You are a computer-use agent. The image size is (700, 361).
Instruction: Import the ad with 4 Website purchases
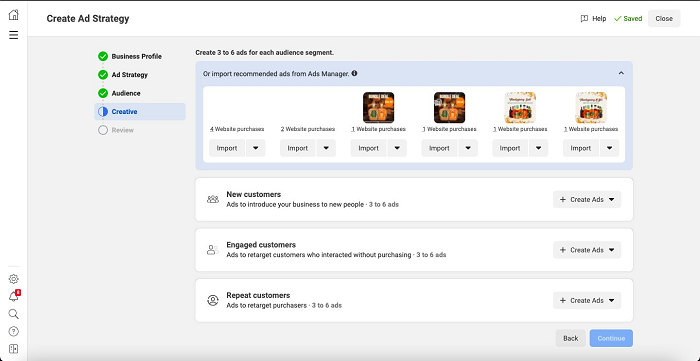click(x=227, y=148)
